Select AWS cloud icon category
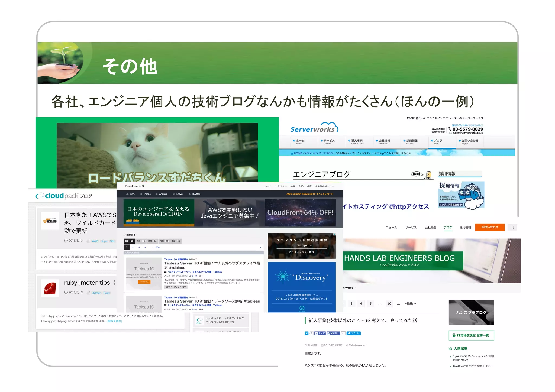 click(131, 194)
